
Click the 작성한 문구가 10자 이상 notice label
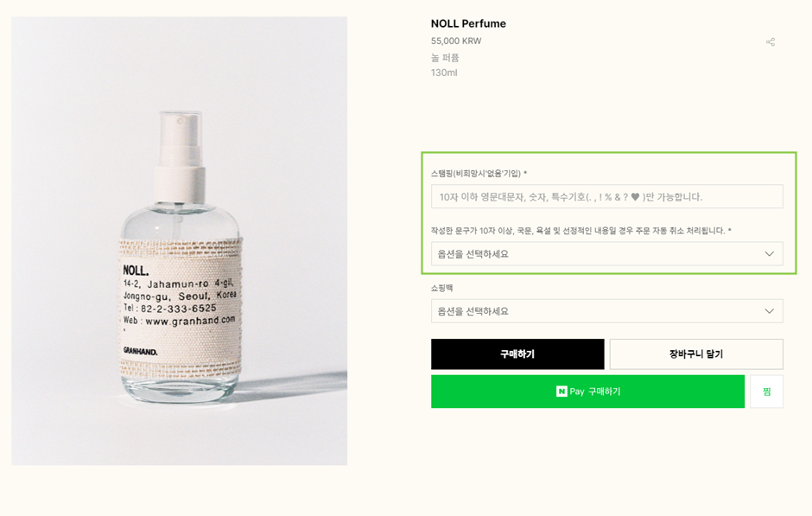pos(578,231)
